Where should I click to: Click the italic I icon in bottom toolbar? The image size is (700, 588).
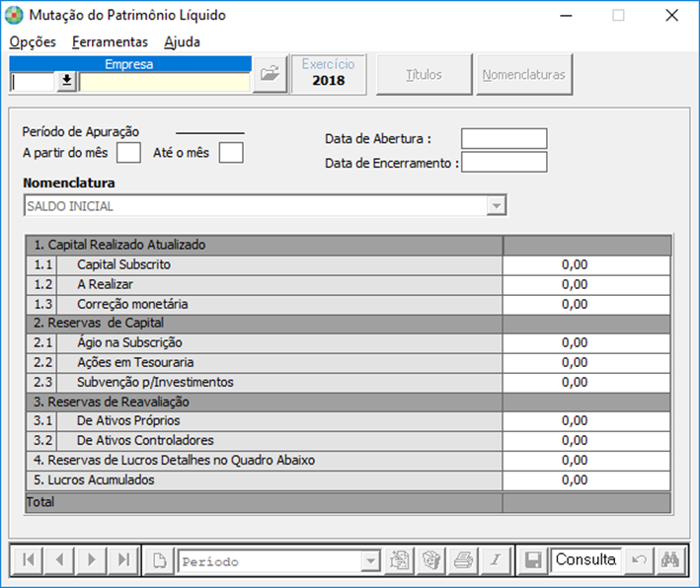click(496, 560)
